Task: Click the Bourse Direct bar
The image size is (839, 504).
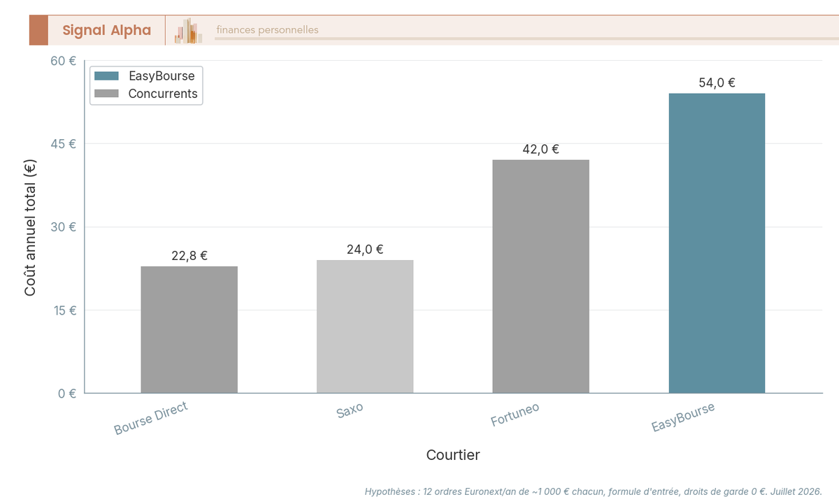Action: coord(189,329)
